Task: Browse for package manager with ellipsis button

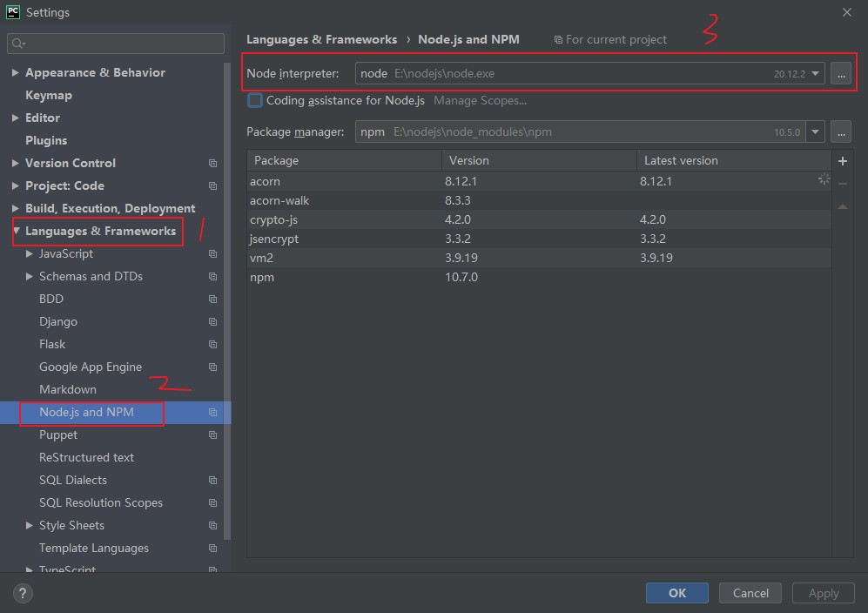Action: (x=841, y=132)
